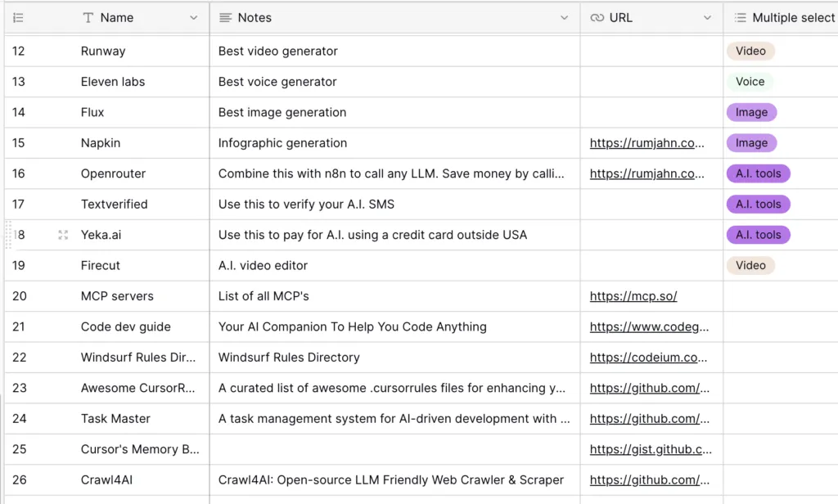Select the empty Notes cell for Cursor's Memory
This screenshot has height=504, width=838.
pos(394,449)
